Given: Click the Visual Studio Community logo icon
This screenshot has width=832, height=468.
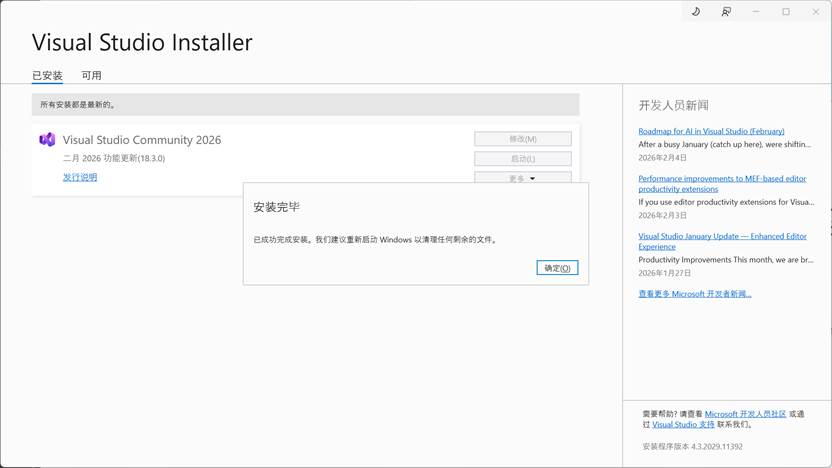Looking at the screenshot, I should point(47,140).
